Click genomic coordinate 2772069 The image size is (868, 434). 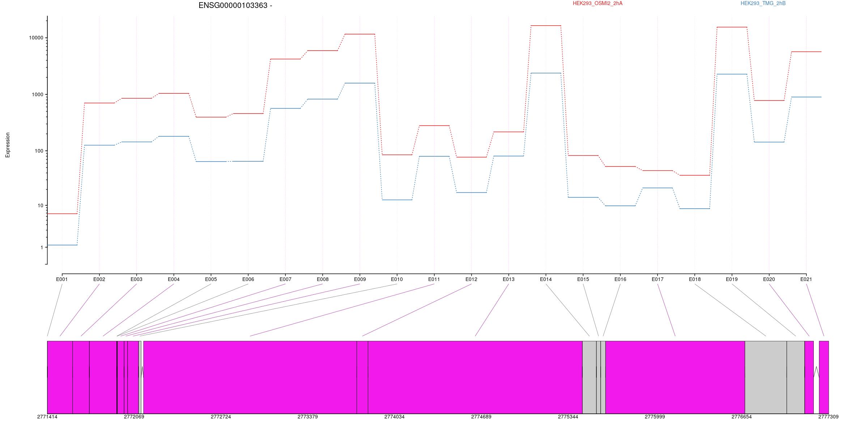134,417
